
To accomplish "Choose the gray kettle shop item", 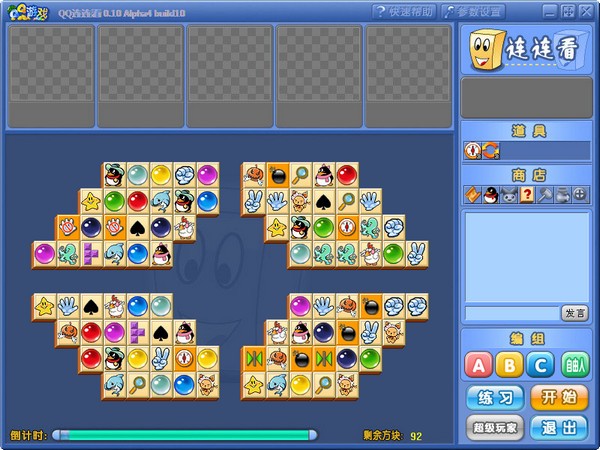I will coord(562,195).
